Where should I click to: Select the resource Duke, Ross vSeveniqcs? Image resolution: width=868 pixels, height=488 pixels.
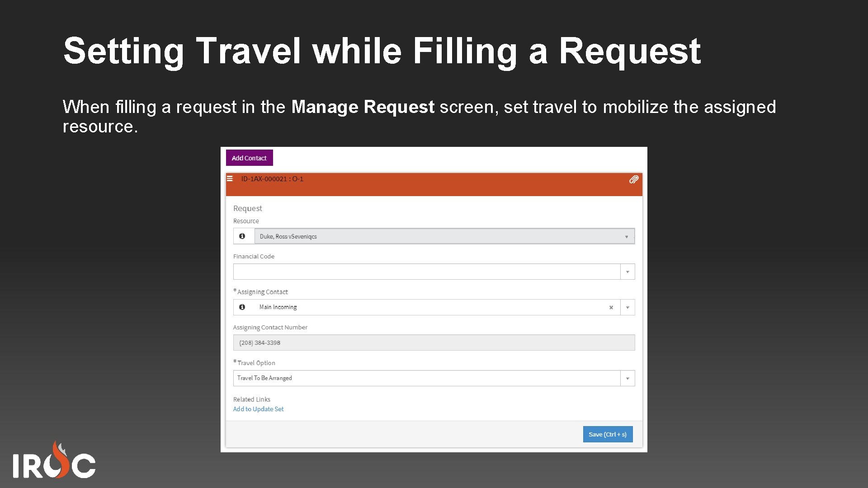[288, 236]
